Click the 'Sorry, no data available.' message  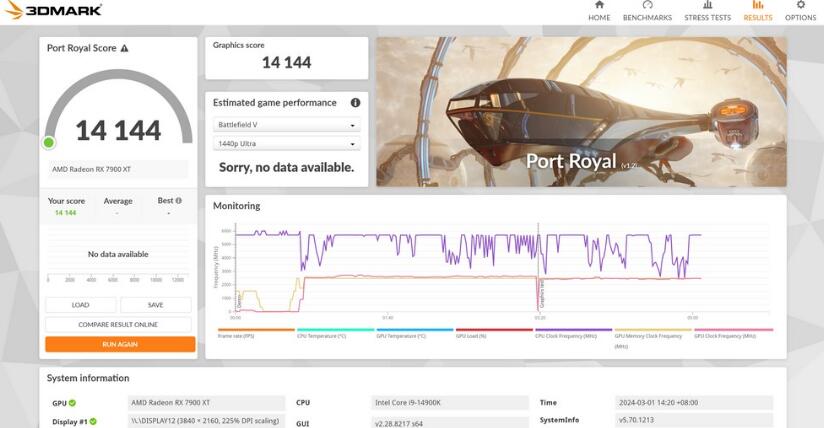tap(286, 167)
